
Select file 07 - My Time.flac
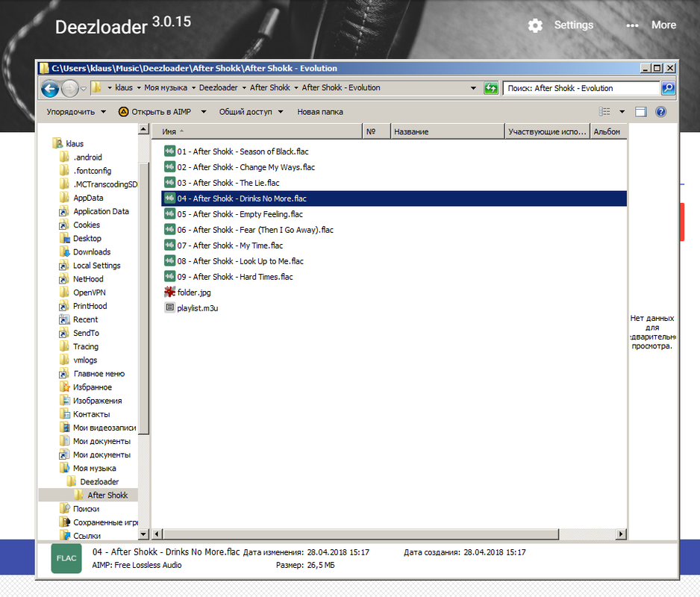click(230, 245)
